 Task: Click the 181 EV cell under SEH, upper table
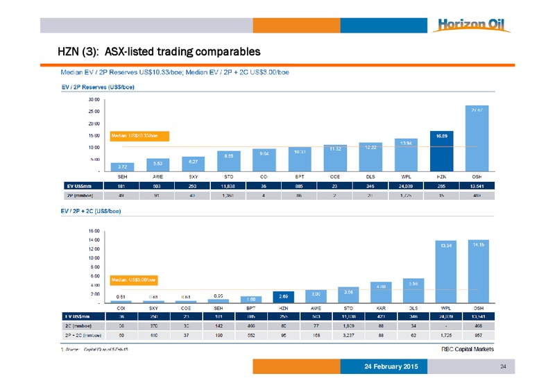point(121,186)
